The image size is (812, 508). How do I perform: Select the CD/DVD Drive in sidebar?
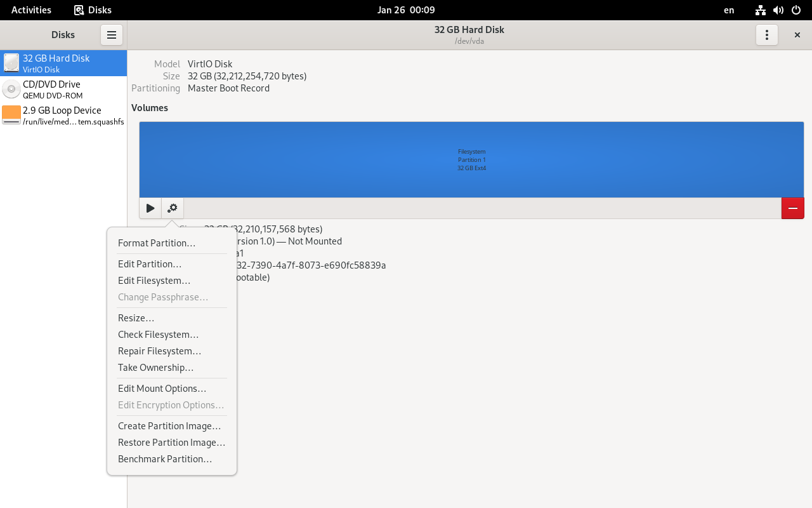point(63,90)
